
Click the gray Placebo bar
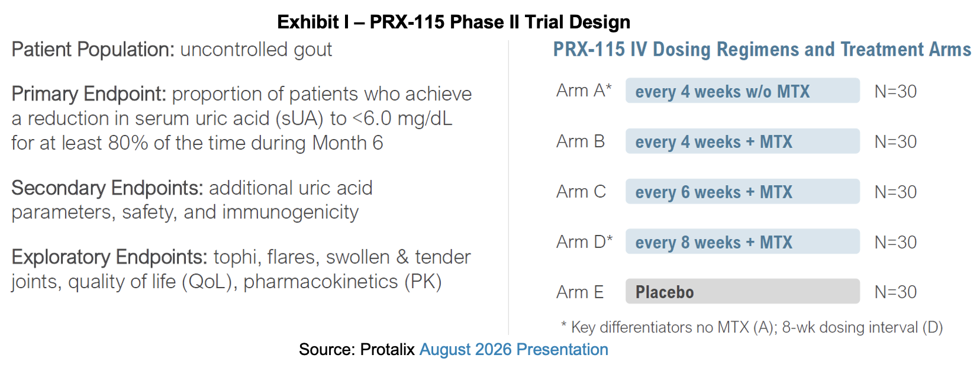coord(743,291)
